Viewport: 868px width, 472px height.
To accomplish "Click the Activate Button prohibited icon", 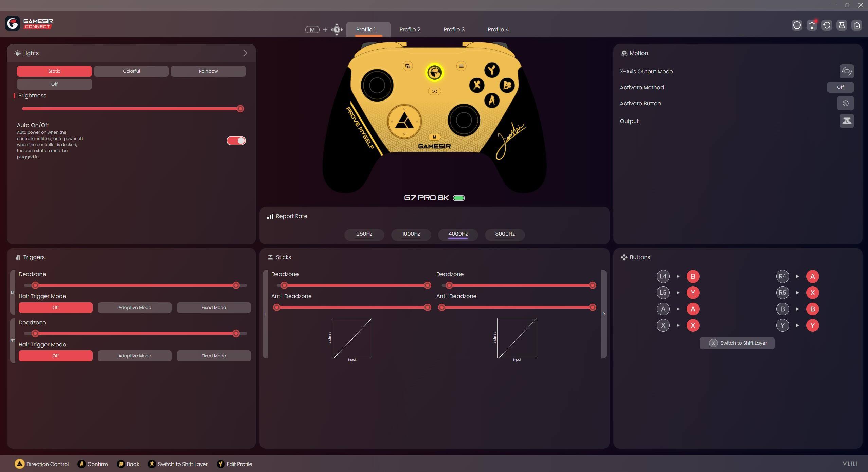I will (845, 103).
